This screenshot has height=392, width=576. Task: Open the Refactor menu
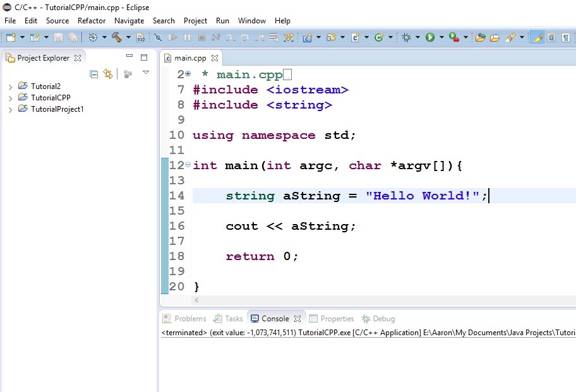tap(92, 21)
